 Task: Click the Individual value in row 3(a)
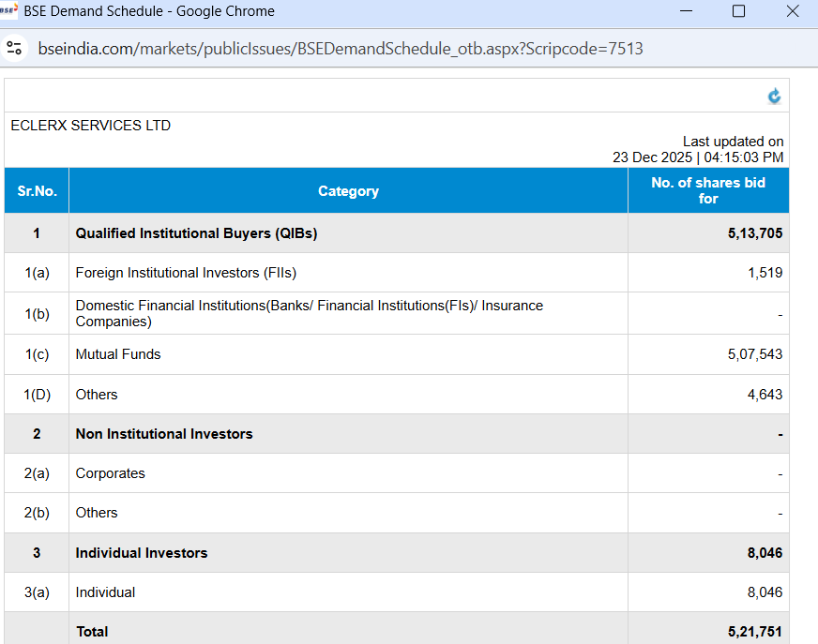point(765,592)
